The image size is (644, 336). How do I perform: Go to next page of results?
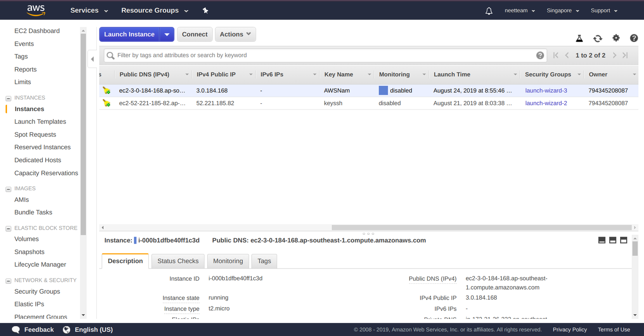(614, 55)
